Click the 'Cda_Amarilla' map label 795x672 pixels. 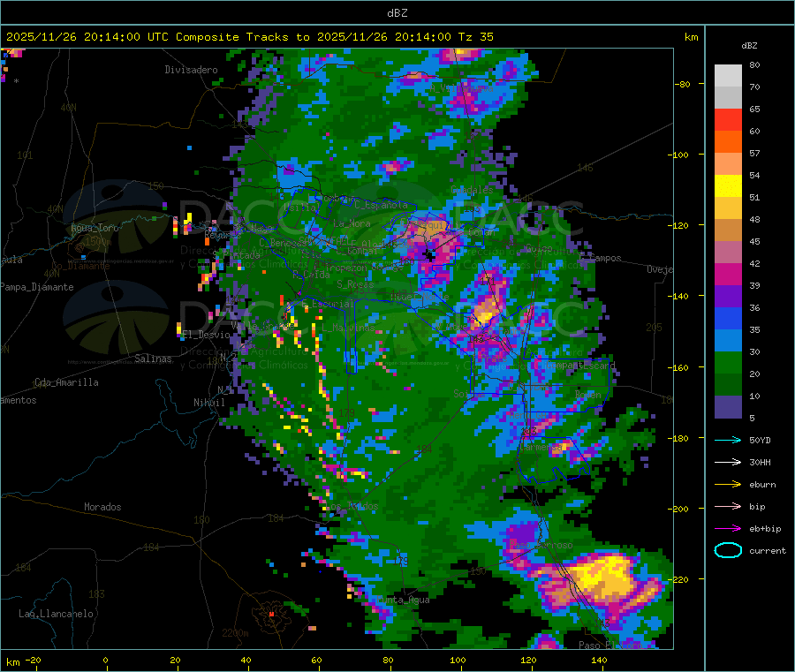pyautogui.click(x=66, y=382)
